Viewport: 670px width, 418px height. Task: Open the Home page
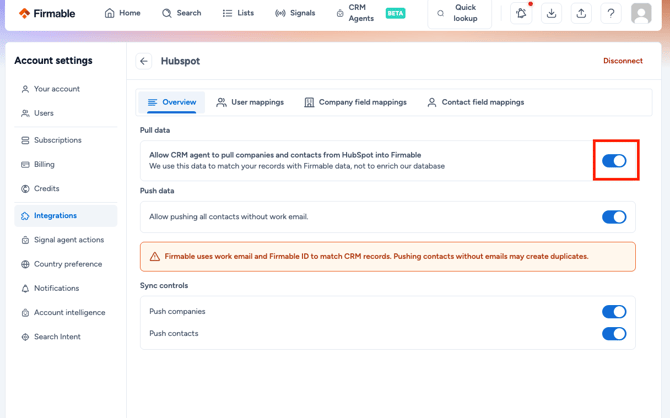[122, 13]
